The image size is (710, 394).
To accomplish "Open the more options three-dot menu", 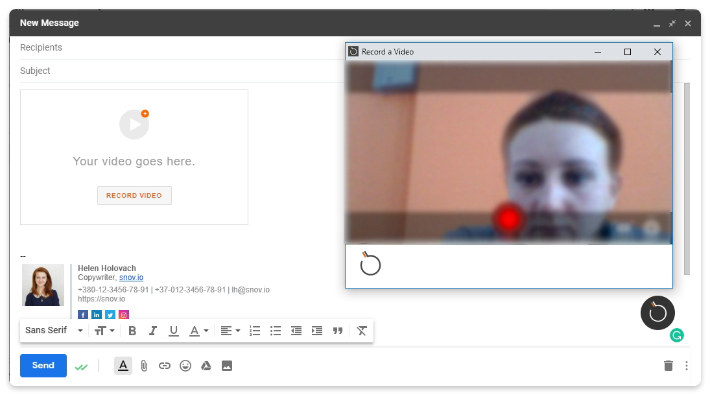I will [686, 365].
